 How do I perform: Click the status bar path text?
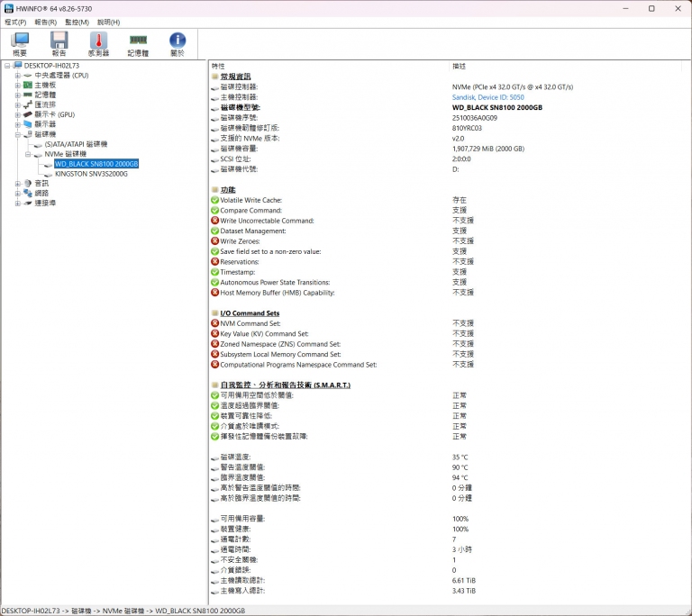pos(123,611)
